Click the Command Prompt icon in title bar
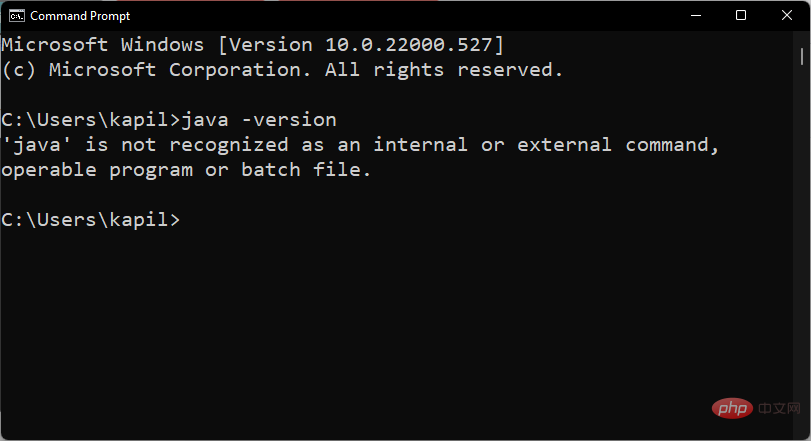This screenshot has height=441, width=811. tap(15, 15)
